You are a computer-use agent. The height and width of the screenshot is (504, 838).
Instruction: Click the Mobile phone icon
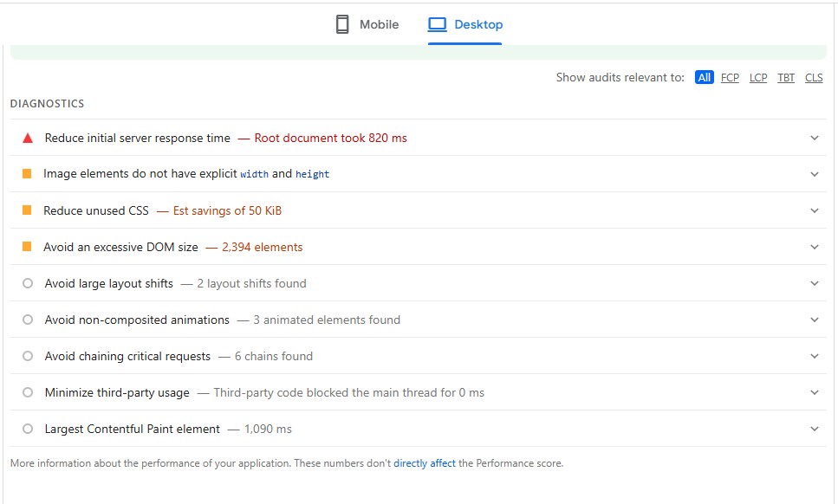[342, 24]
